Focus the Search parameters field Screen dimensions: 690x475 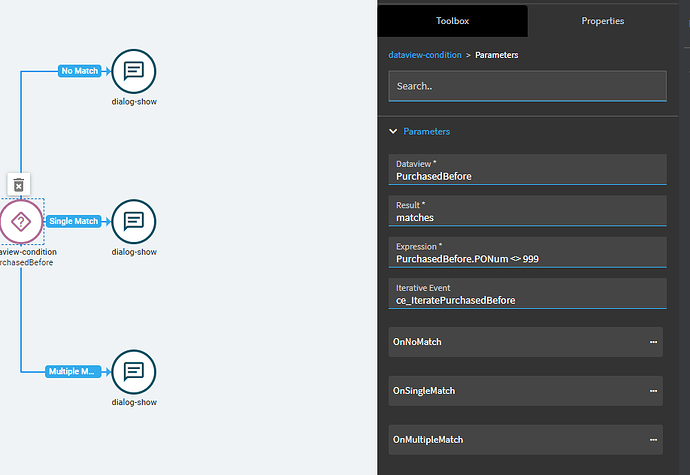click(527, 86)
